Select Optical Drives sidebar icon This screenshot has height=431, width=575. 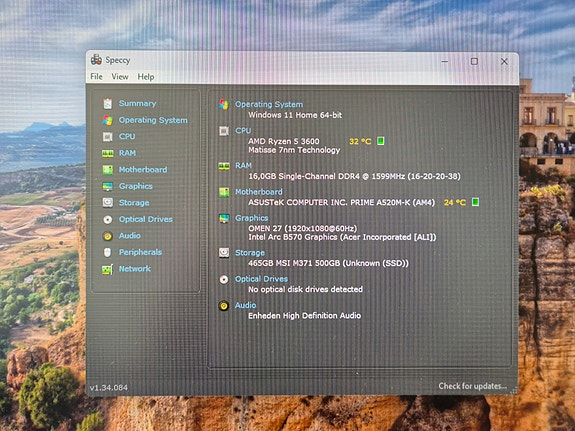point(107,219)
